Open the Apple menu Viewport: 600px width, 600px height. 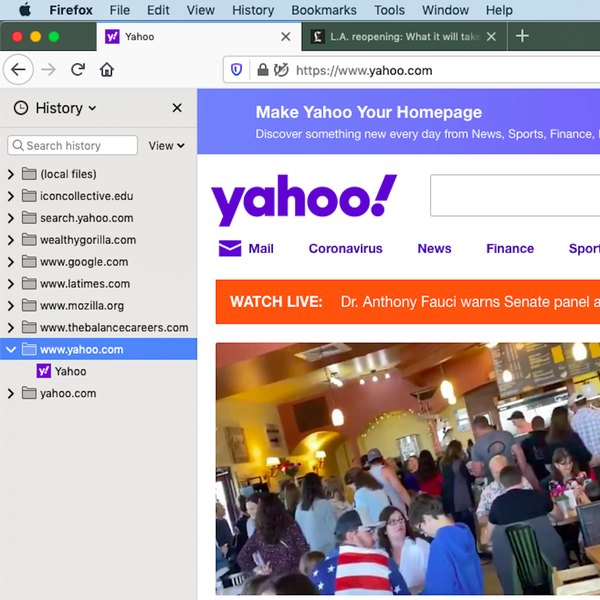coord(25,10)
